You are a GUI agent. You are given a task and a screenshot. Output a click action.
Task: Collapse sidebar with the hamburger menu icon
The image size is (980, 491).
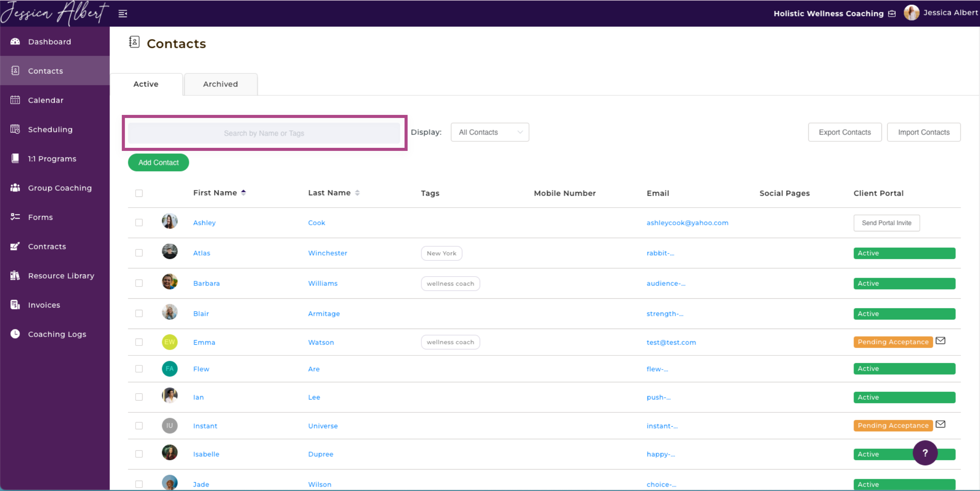pos(123,14)
